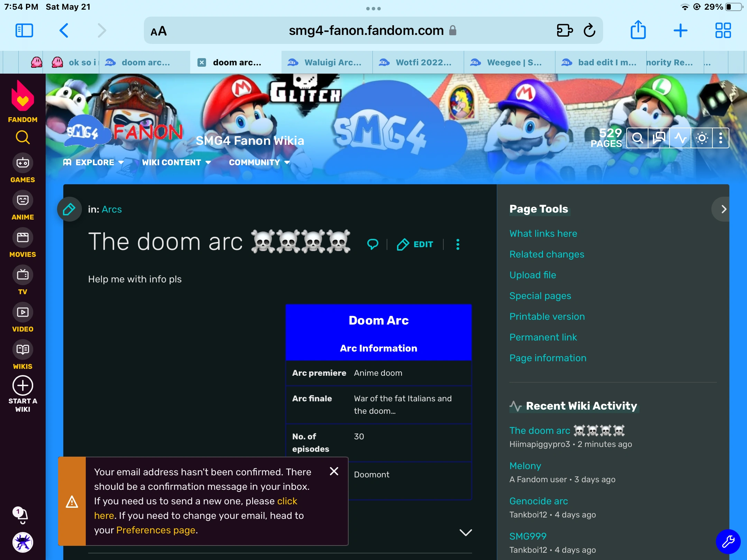Select the Wikis book icon in sidebar
This screenshot has height=560, width=747.
(22, 350)
